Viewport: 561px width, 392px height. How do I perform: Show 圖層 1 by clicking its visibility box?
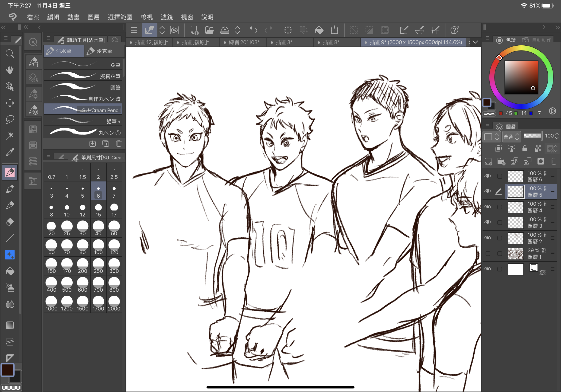click(488, 253)
